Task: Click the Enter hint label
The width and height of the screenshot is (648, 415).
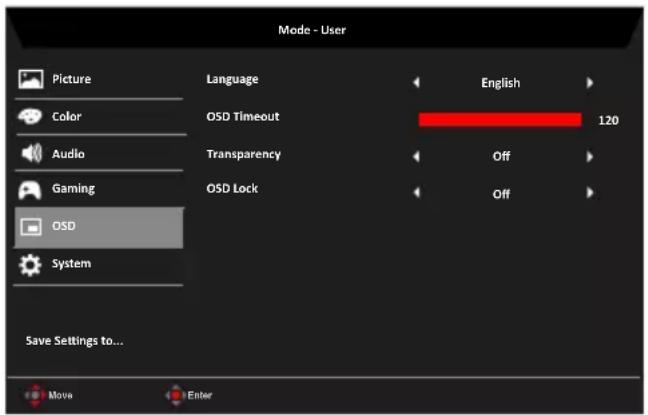Action: pos(200,395)
